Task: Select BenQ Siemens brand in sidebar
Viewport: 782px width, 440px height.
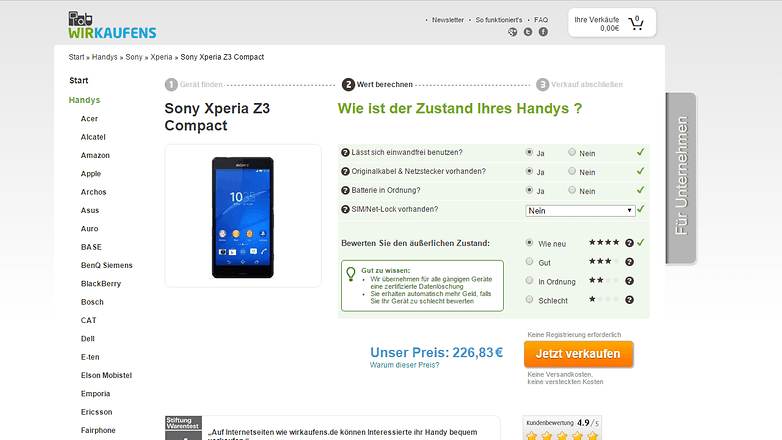Action: point(107,265)
